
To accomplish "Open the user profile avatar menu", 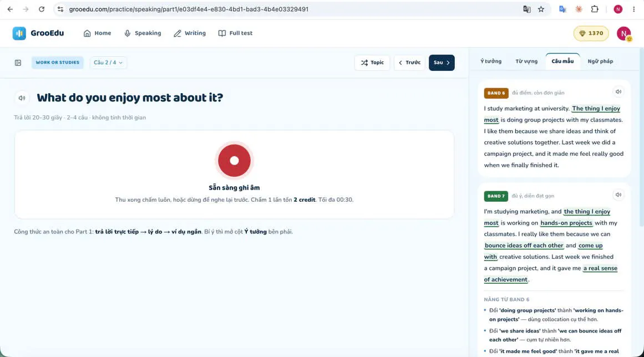I will [x=623, y=33].
